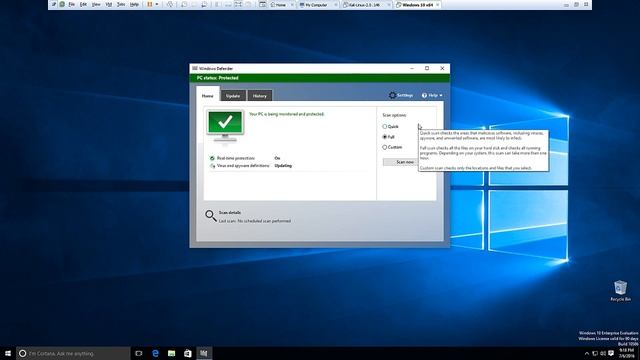Close the Windows 10 x64 VM tab
Viewport: 640px width, 360px height.
pyautogui.click(x=438, y=5)
